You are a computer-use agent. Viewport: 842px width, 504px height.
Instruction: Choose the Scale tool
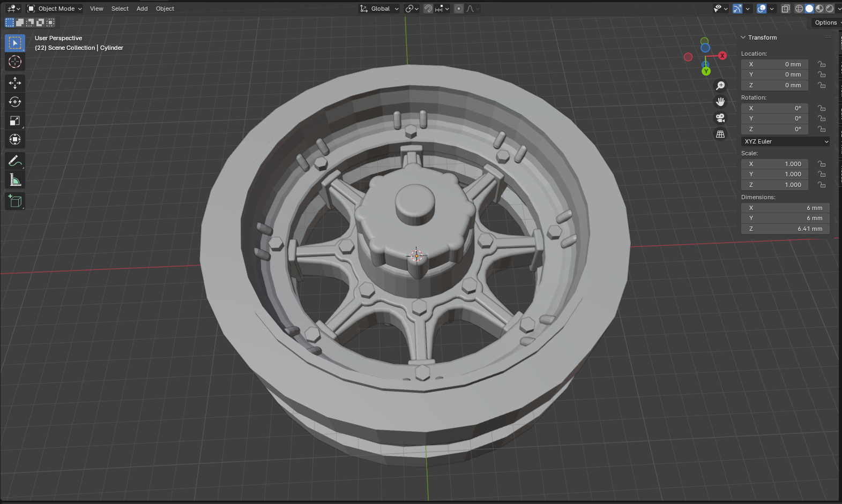15,121
